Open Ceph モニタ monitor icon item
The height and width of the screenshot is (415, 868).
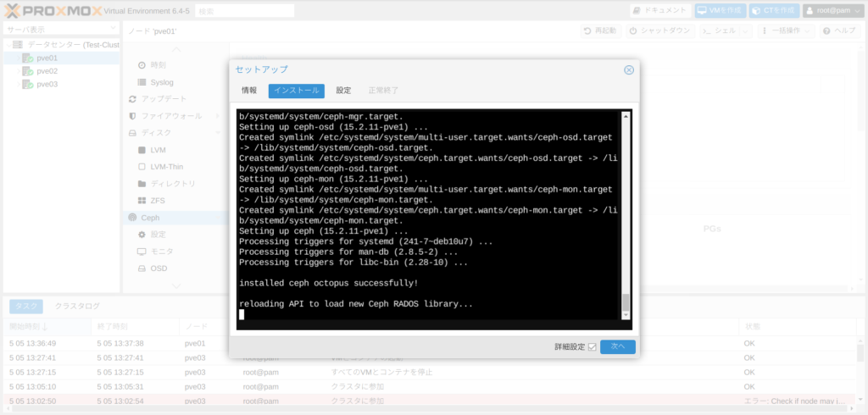point(142,252)
